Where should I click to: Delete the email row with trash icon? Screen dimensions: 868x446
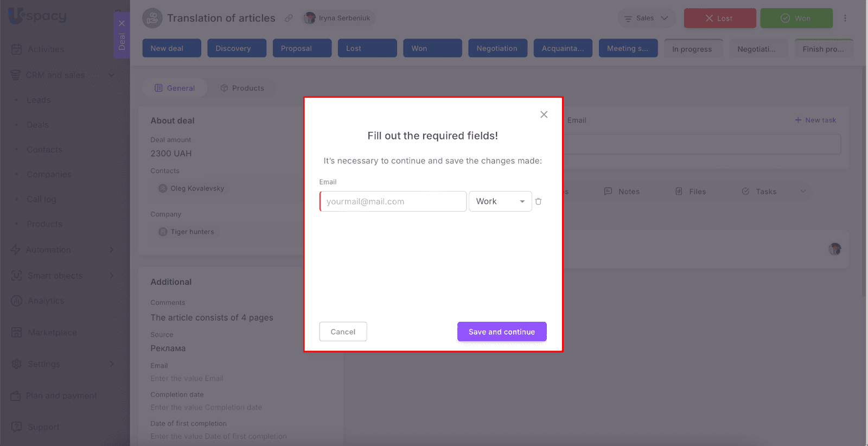(x=538, y=201)
